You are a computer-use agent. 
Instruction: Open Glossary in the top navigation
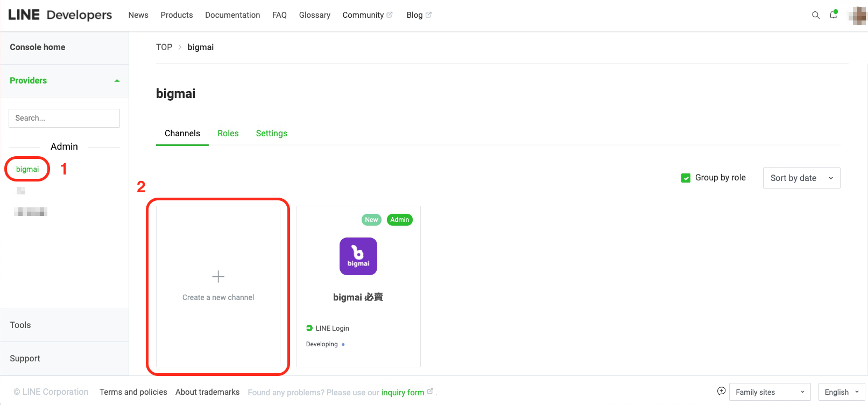[315, 15]
